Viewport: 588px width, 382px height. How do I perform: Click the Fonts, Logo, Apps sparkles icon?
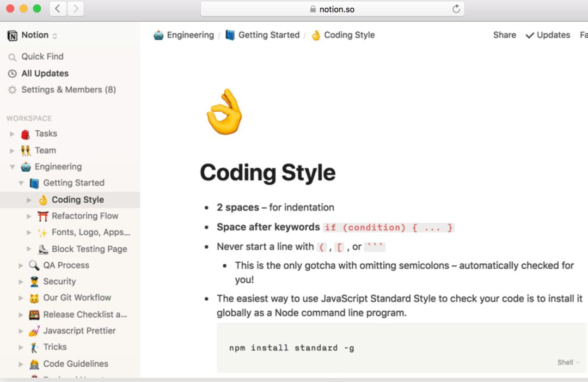tap(43, 233)
